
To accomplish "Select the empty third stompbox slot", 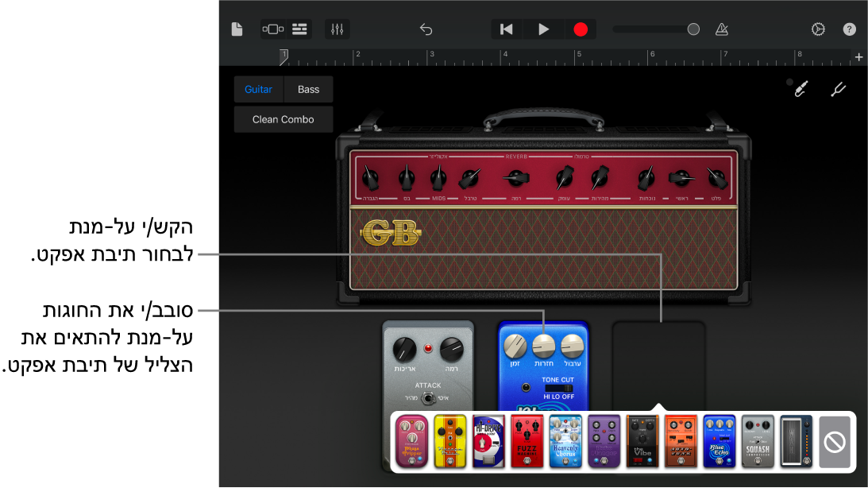I will pos(659,366).
